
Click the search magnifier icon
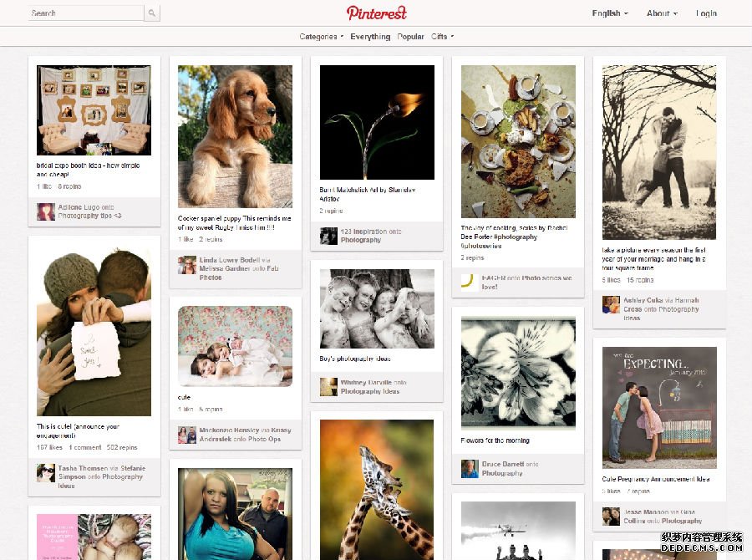pyautogui.click(x=152, y=13)
